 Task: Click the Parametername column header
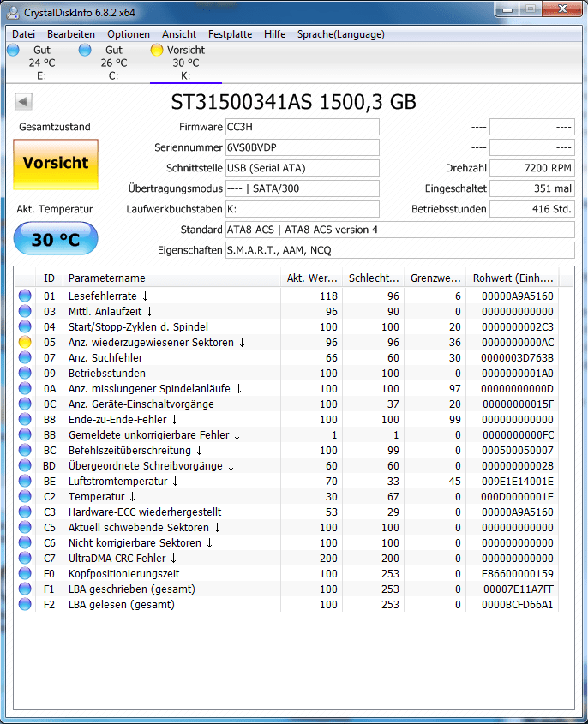[x=171, y=278]
